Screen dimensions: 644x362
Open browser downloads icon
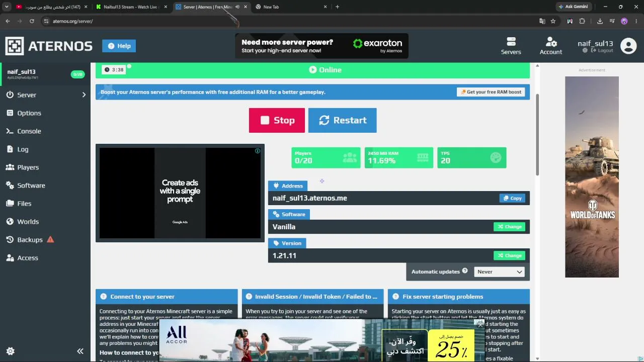pos(600,21)
